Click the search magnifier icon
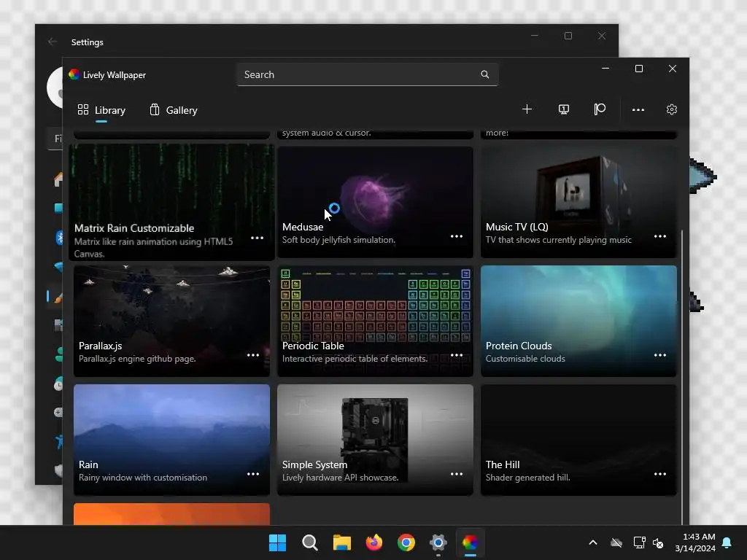Screen dimensions: 747x560 485,74
